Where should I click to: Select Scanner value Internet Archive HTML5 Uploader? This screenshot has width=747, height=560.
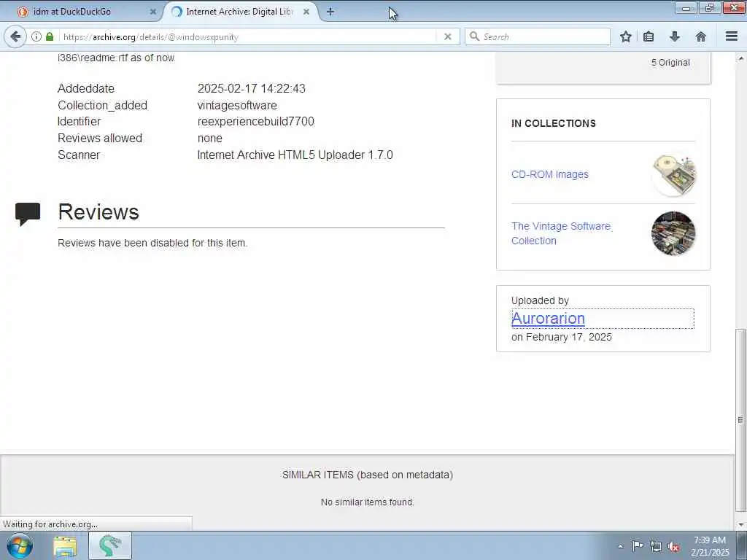click(295, 155)
